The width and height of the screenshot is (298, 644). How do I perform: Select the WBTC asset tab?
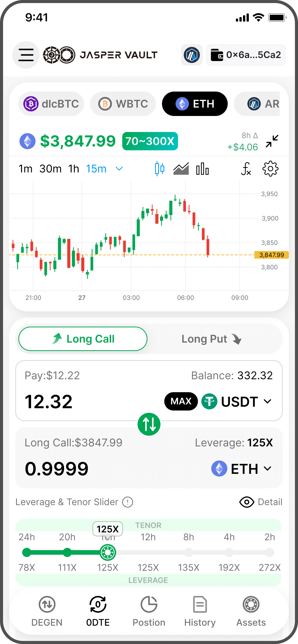pyautogui.click(x=123, y=104)
